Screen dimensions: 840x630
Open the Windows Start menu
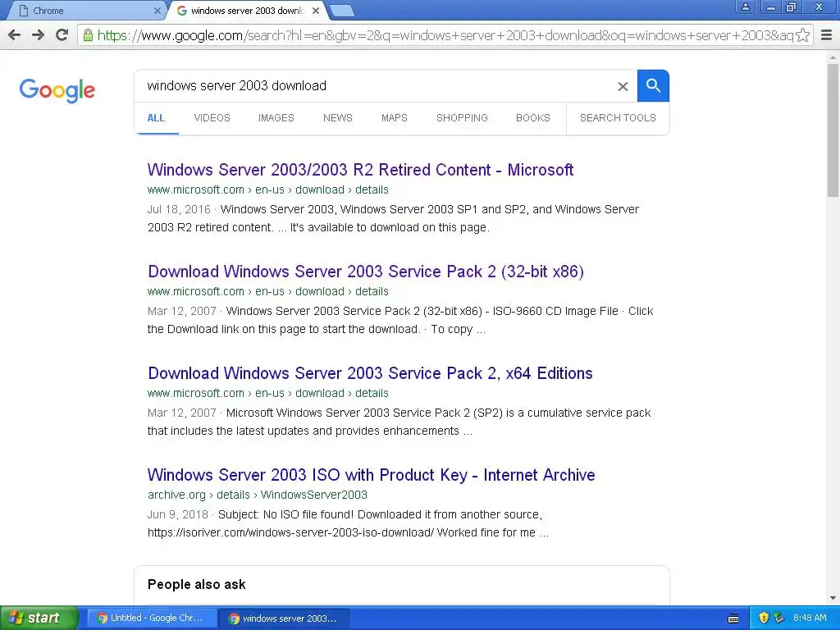point(39,618)
